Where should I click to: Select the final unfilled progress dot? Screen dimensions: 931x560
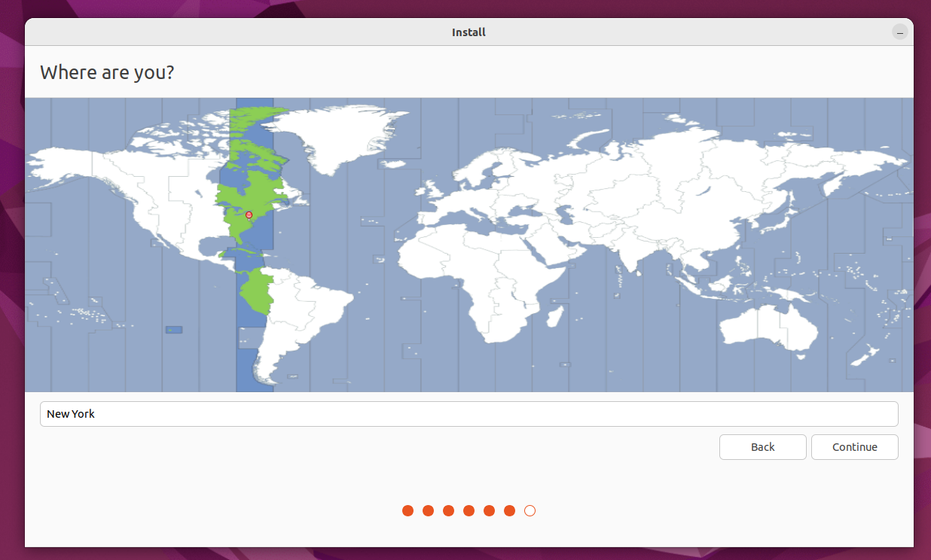[530, 510]
